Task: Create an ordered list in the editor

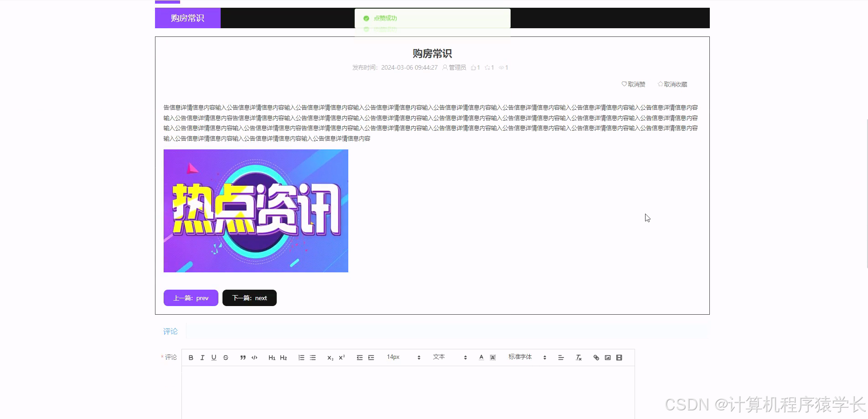Action: (301, 358)
